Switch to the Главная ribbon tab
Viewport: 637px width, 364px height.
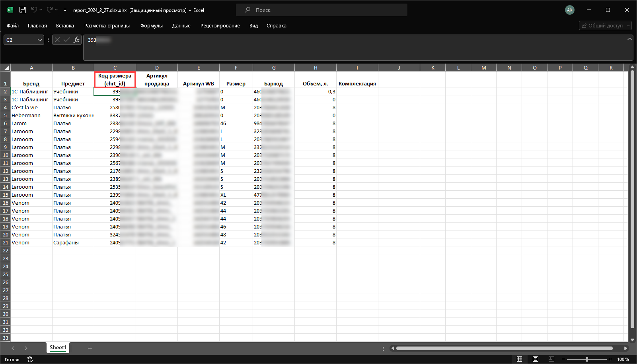click(x=37, y=26)
